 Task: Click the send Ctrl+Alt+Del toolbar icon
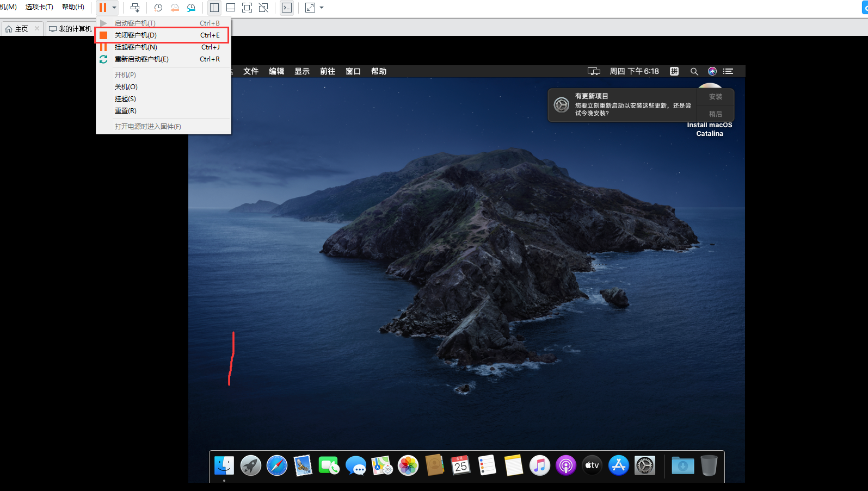pyautogui.click(x=135, y=8)
